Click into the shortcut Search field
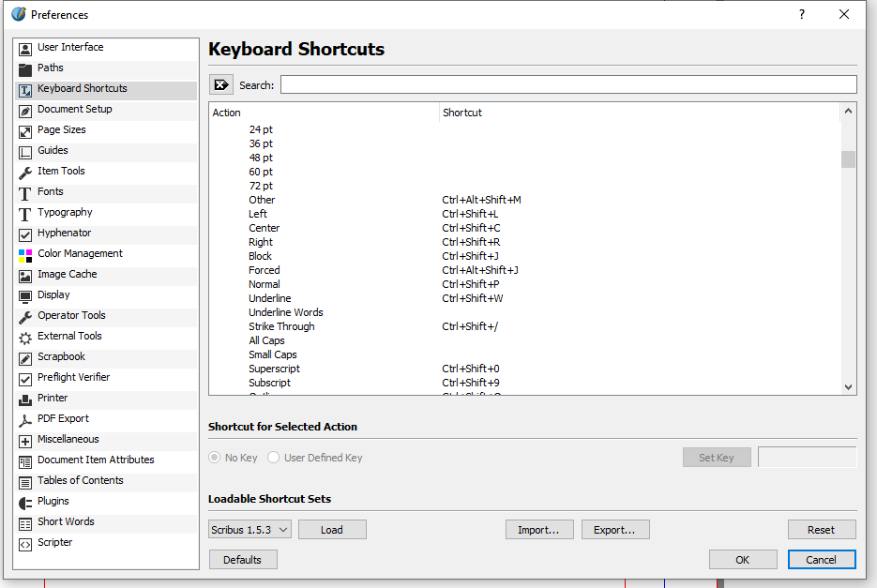This screenshot has height=588, width=877. (567, 85)
